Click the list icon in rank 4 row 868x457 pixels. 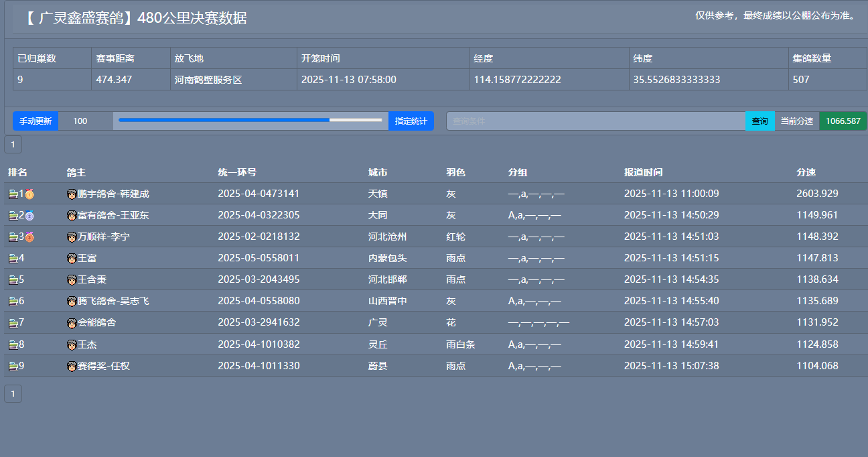13,259
